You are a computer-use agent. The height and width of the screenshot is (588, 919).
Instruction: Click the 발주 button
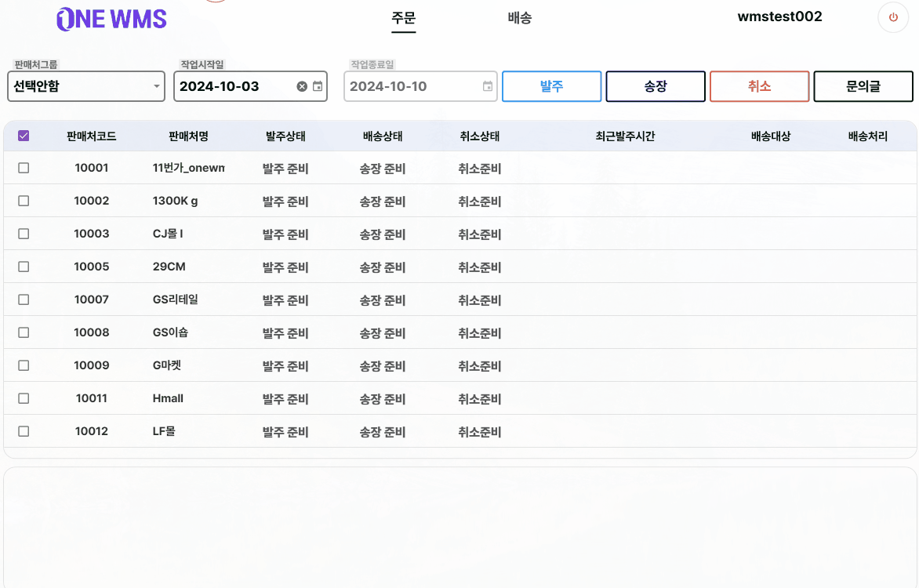[551, 86]
